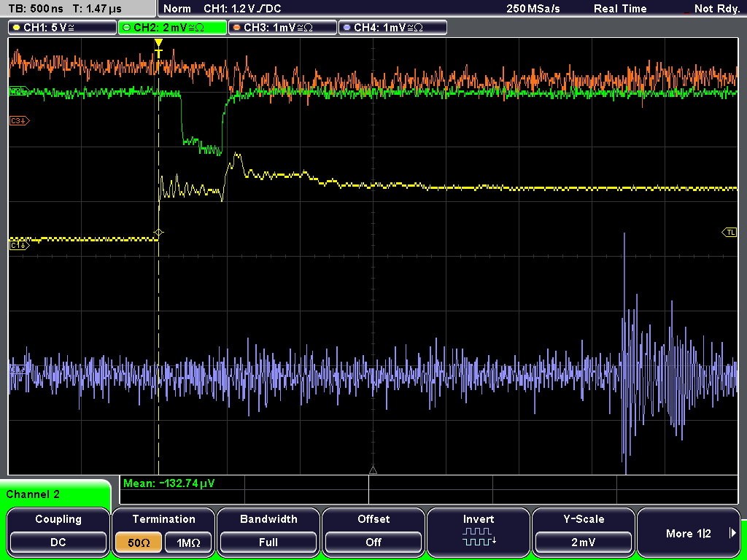
Task: Go to More 1|2 menu page
Action: click(x=689, y=532)
